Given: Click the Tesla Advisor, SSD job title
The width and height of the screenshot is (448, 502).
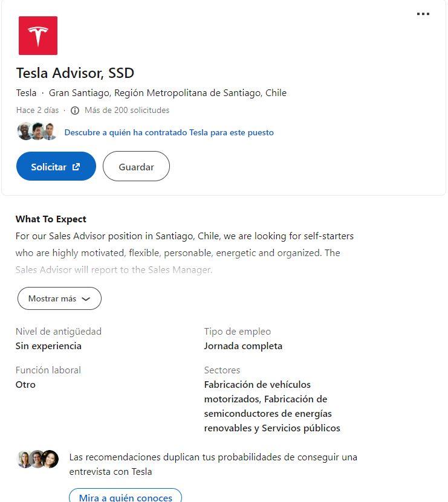Looking at the screenshot, I should [x=75, y=73].
